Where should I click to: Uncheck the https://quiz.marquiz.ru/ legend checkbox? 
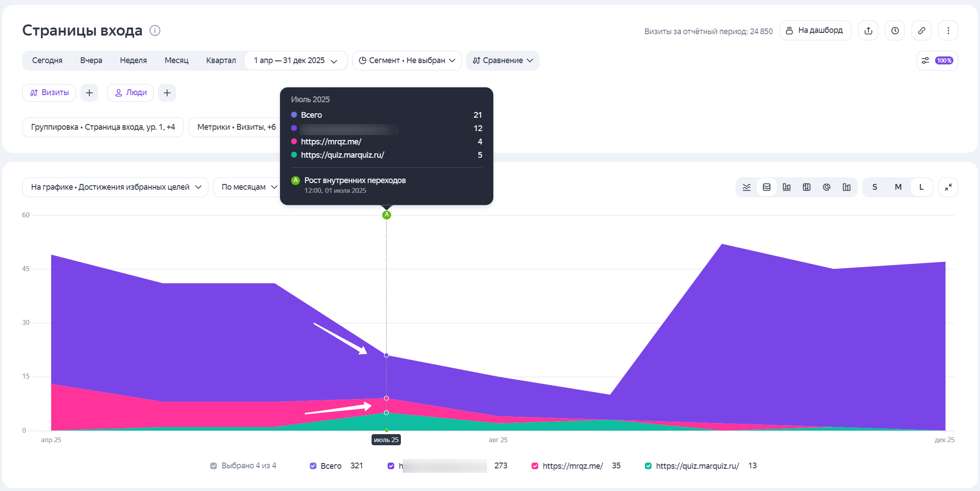[648, 466]
